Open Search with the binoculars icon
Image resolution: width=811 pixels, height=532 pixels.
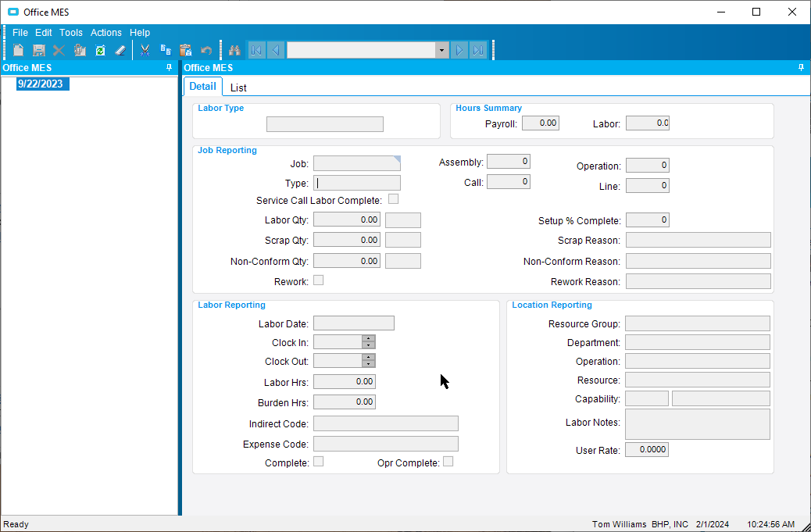234,50
